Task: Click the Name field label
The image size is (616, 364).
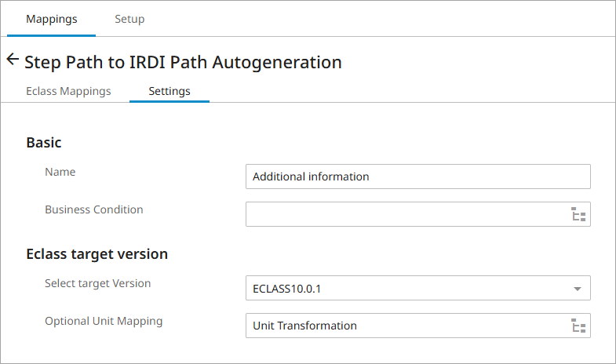Action: tap(60, 172)
